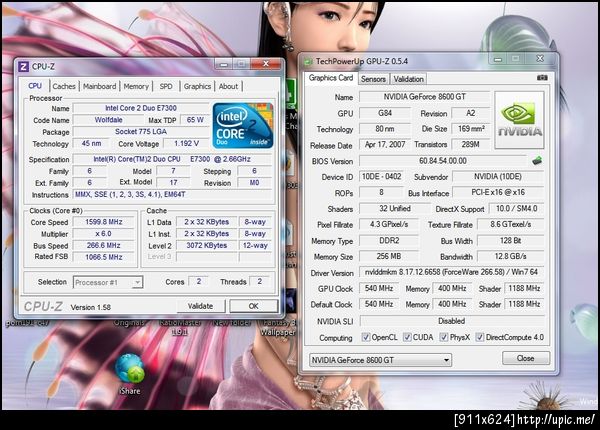Image resolution: width=600 pixels, height=430 pixels.
Task: Click the Close button in GPU-Z
Action: tap(526, 358)
